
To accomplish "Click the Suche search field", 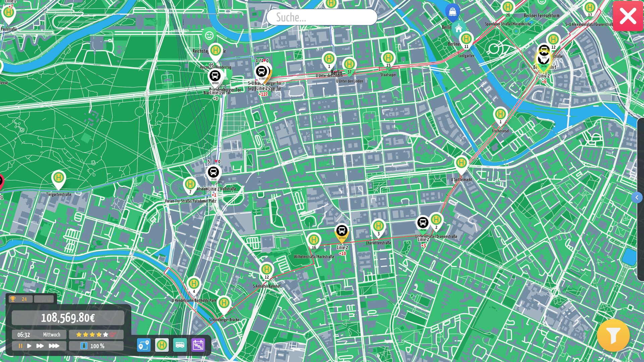I will point(321,17).
